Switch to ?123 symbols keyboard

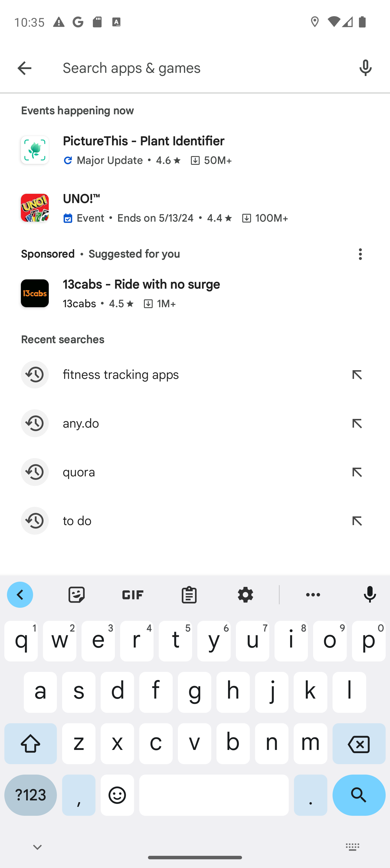31,795
